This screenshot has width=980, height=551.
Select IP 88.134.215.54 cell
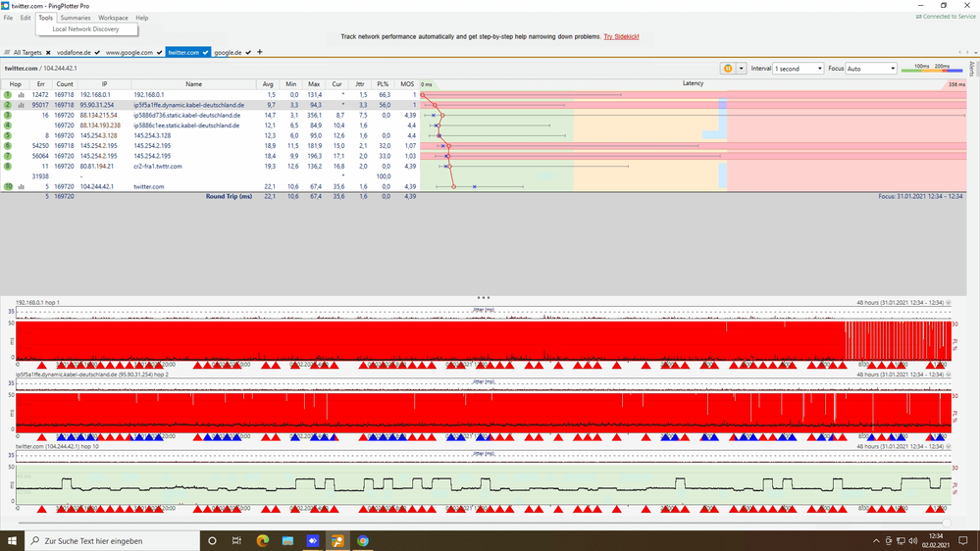click(98, 115)
